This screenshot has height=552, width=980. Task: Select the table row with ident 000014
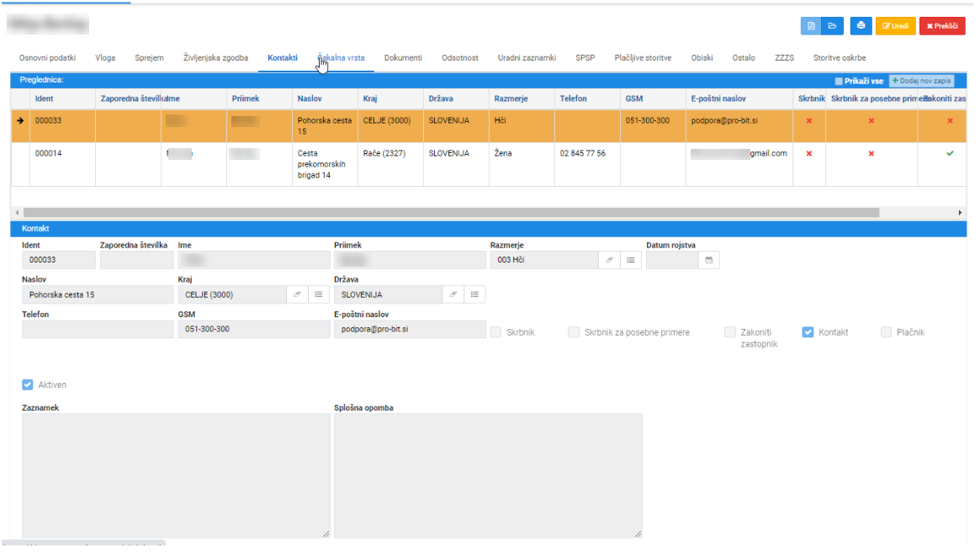pos(489,164)
